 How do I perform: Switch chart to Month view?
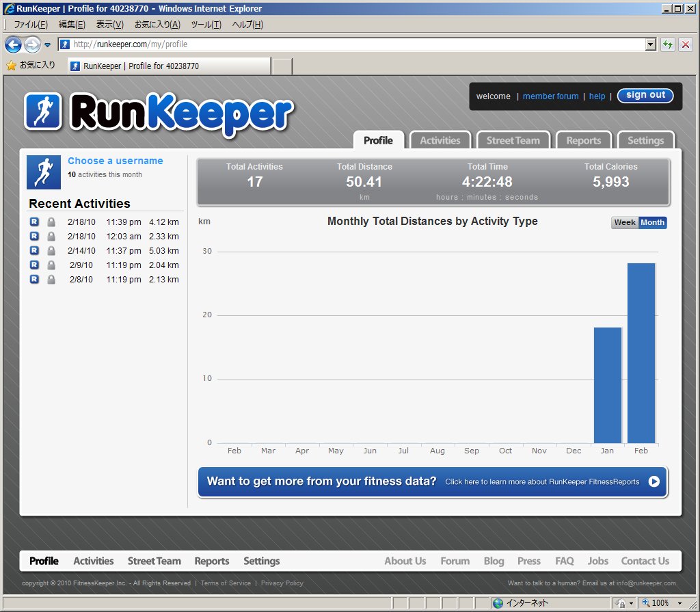[x=652, y=222]
